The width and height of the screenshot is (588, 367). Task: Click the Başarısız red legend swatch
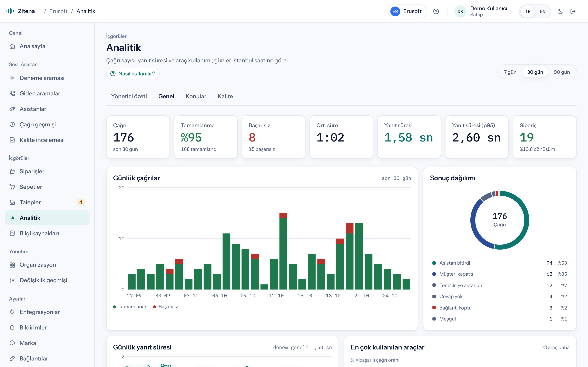click(x=155, y=307)
